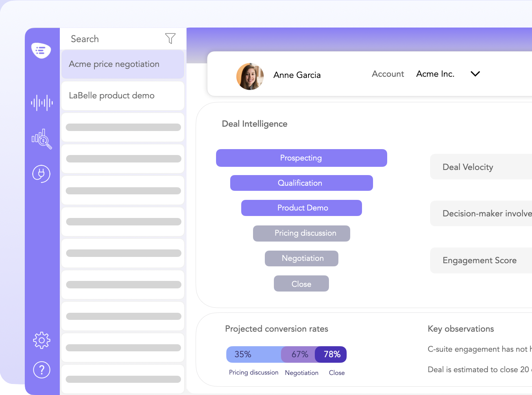The height and width of the screenshot is (395, 532).
Task: Click the Key observations heading
Action: point(461,329)
